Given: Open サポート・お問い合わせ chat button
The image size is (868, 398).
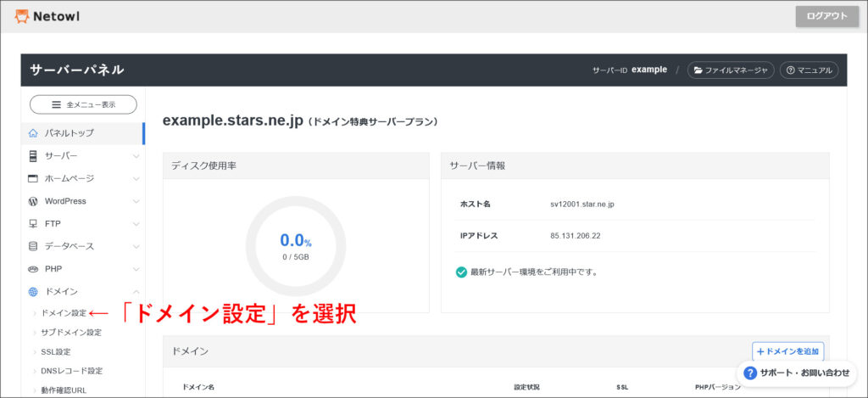Looking at the screenshot, I should tap(796, 373).
